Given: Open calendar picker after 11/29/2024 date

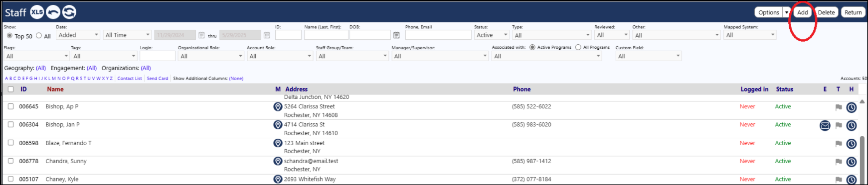Looking at the screenshot, I should click(x=201, y=35).
